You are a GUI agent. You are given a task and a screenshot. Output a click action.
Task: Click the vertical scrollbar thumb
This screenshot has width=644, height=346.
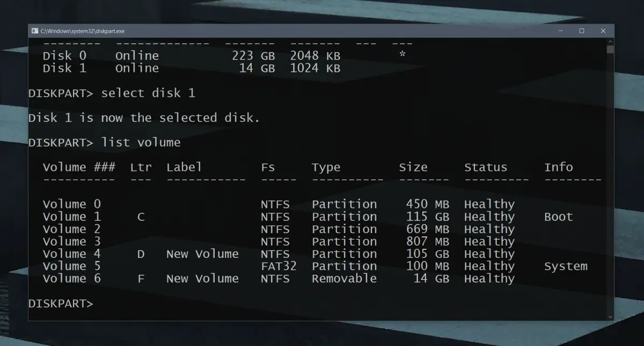(x=610, y=50)
